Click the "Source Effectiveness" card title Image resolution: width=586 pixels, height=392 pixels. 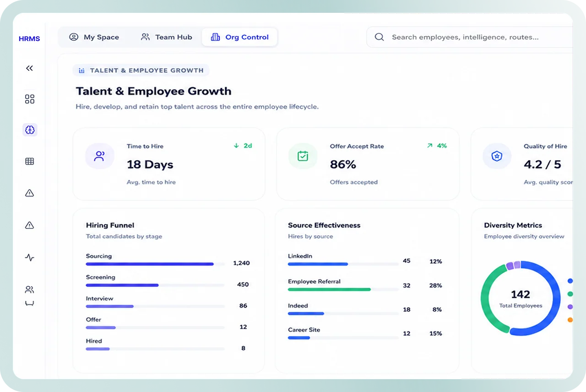[324, 225]
